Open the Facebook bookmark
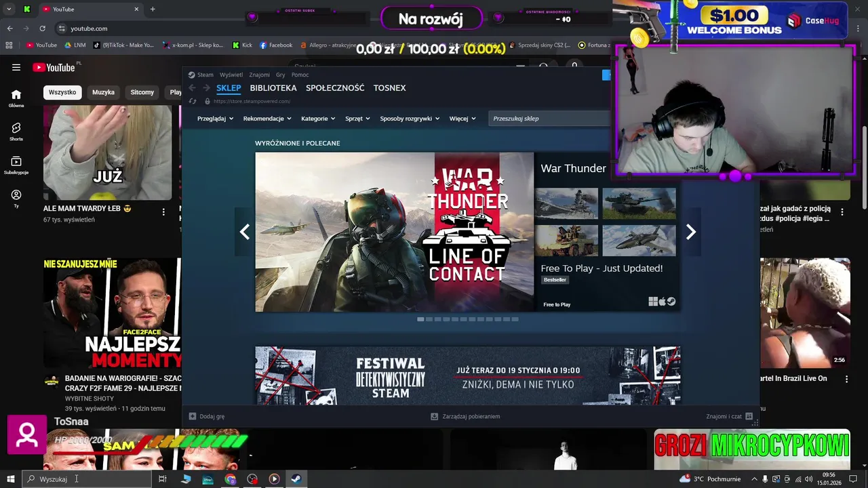The image size is (868, 488). [x=276, y=45]
